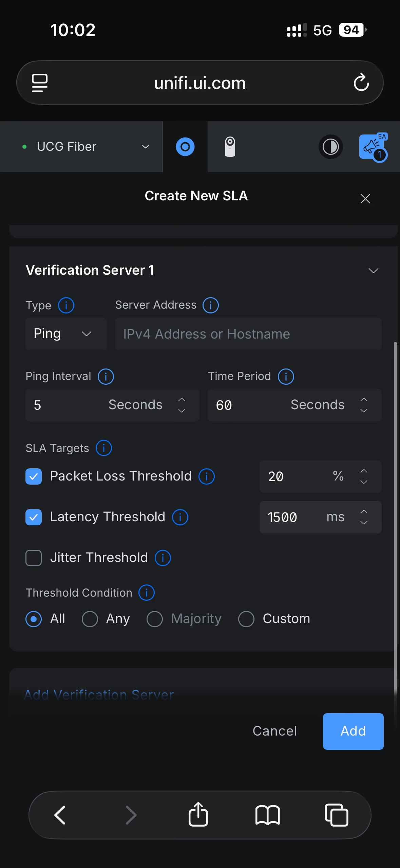Select the Custom threshold condition
Image resolution: width=400 pixels, height=868 pixels.
click(x=246, y=619)
